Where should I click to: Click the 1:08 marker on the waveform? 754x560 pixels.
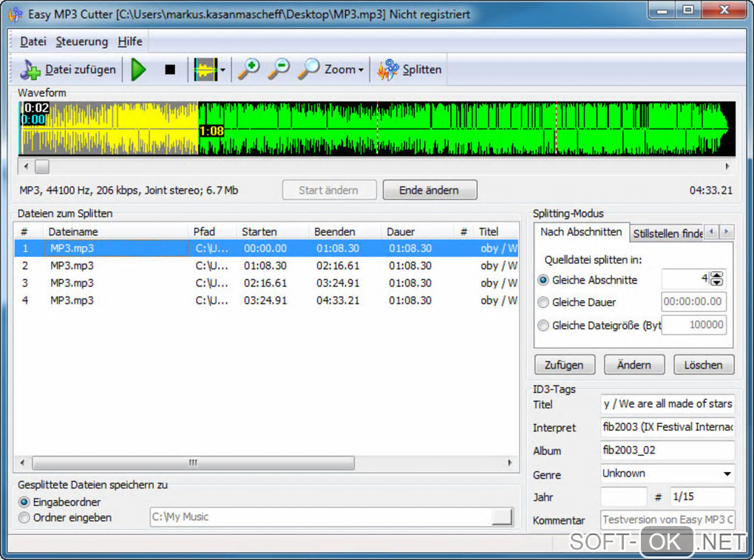[x=211, y=131]
